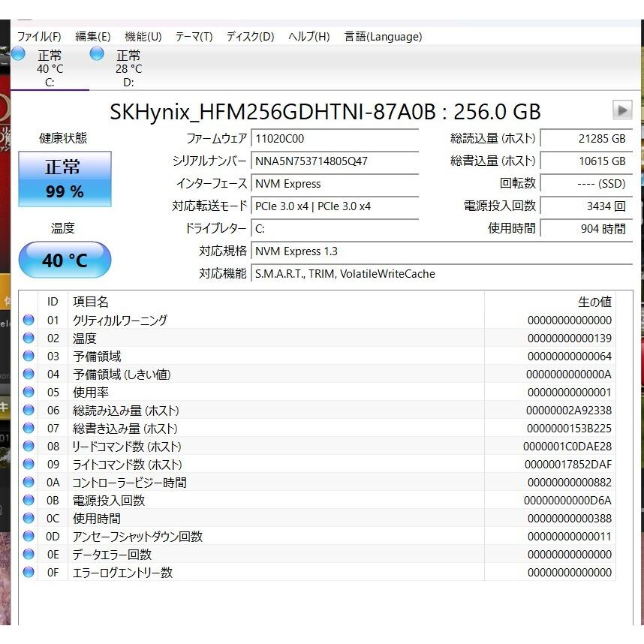Viewport: 644px width, 644px height.
Task: Click raw value 0000017852DAF
Action: pyautogui.click(x=568, y=464)
